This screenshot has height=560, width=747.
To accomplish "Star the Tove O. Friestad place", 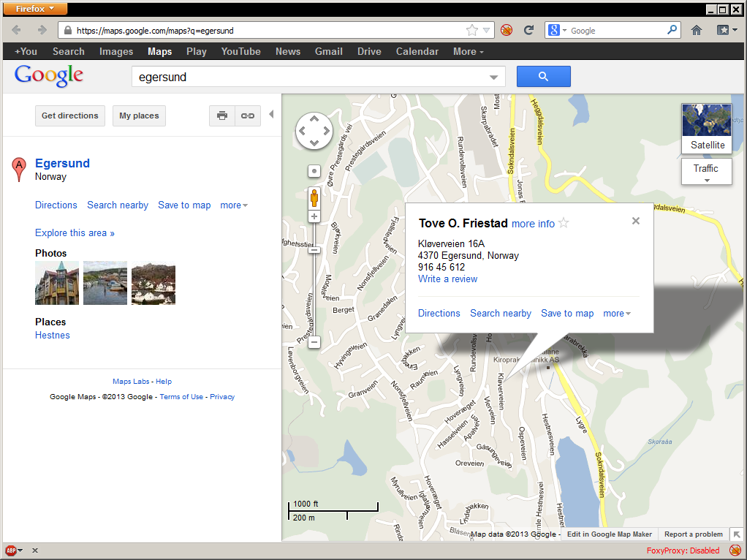I will pyautogui.click(x=564, y=223).
